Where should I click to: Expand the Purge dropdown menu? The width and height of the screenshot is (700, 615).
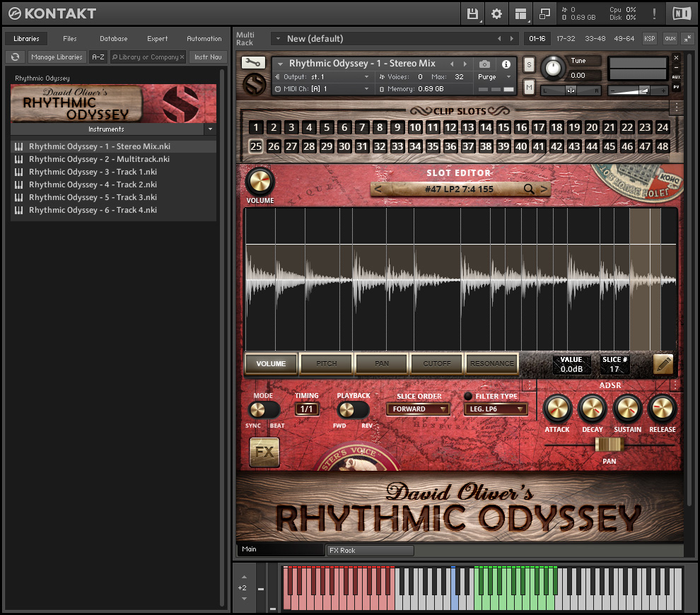click(495, 76)
